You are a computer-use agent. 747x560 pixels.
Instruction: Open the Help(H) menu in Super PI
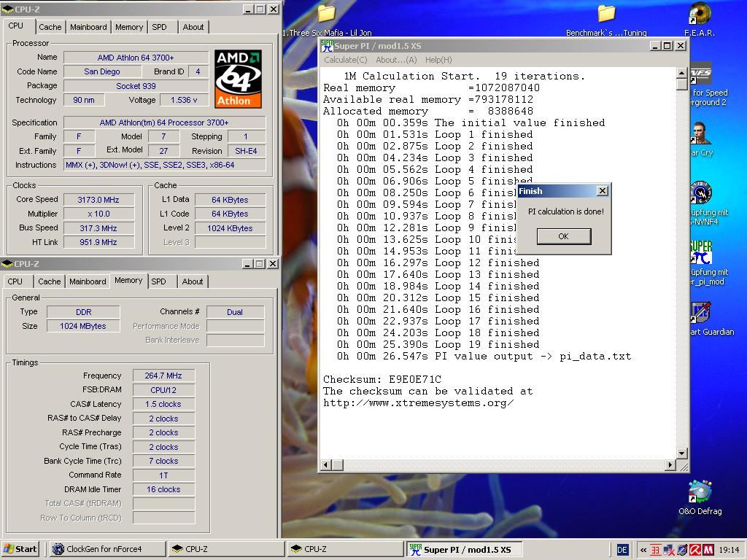[438, 60]
